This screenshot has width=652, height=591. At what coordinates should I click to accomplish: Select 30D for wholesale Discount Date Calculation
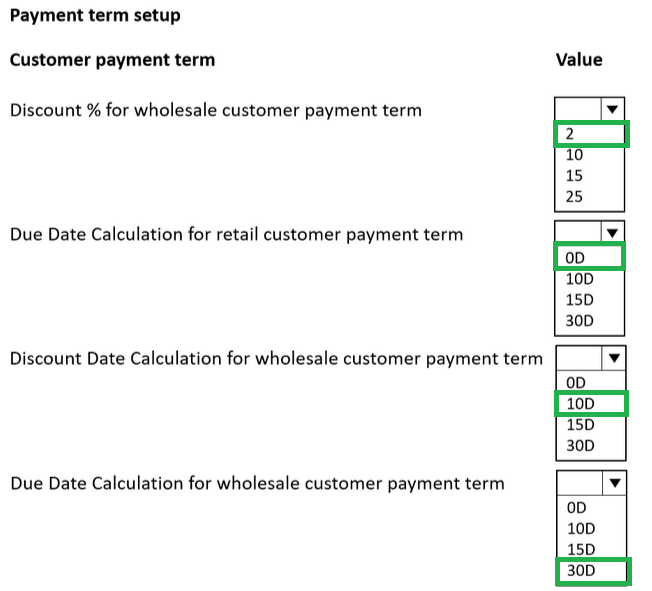pos(590,446)
